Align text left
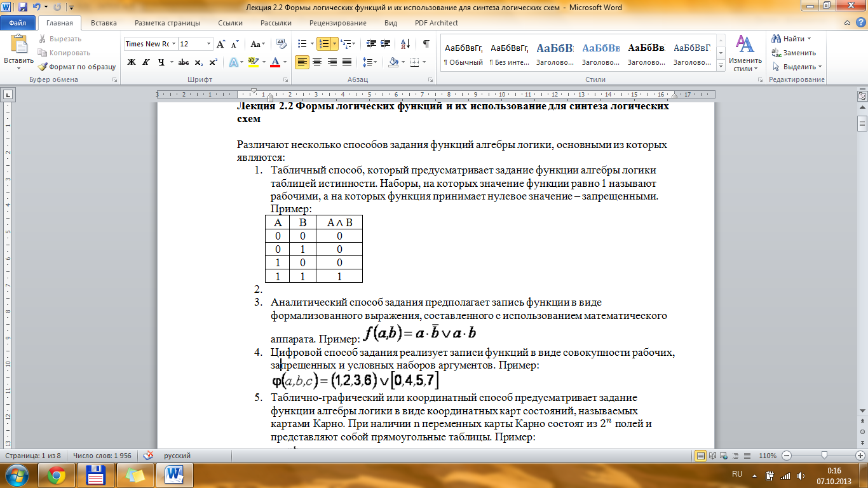The height and width of the screenshot is (488, 868). tap(302, 62)
